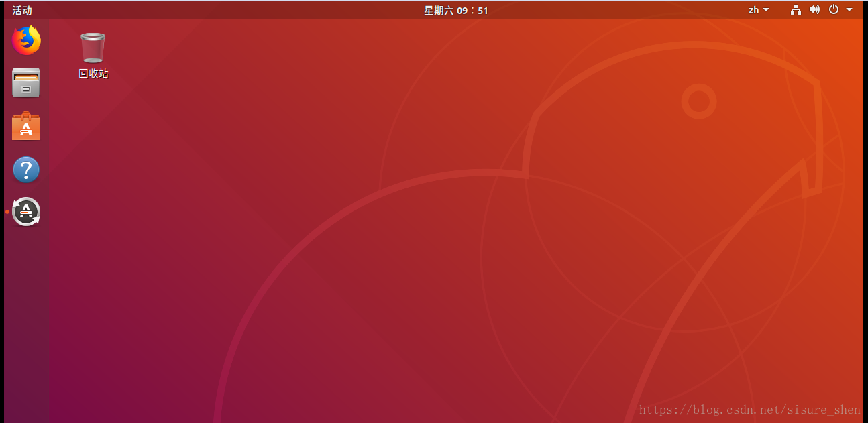Launch Software Updater from the dock
This screenshot has width=868, height=423.
tap(25, 212)
